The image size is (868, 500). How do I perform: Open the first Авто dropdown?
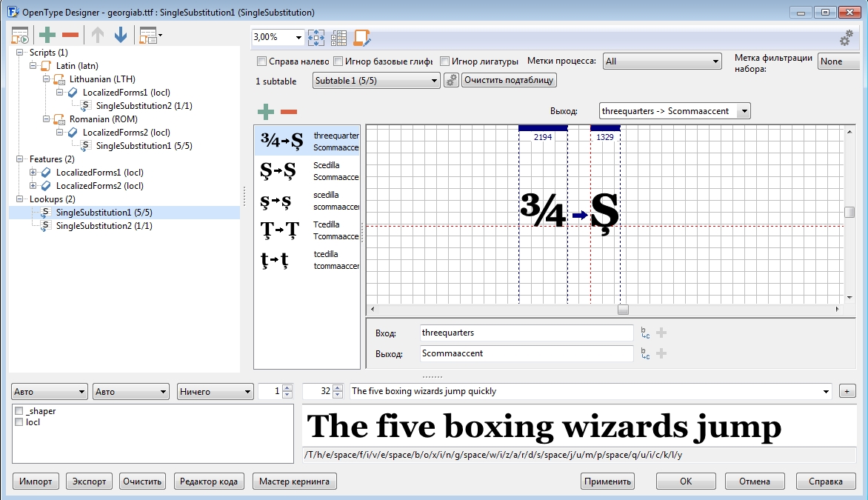point(50,391)
